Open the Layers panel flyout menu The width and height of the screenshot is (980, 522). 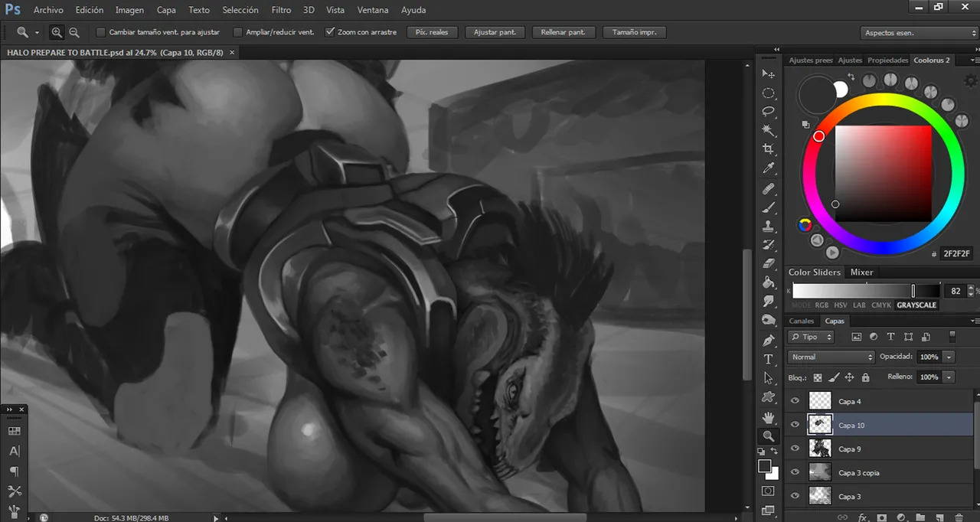coord(975,321)
